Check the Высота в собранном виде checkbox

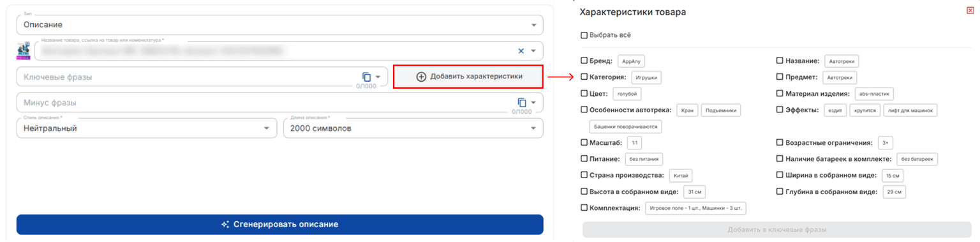coord(584,191)
